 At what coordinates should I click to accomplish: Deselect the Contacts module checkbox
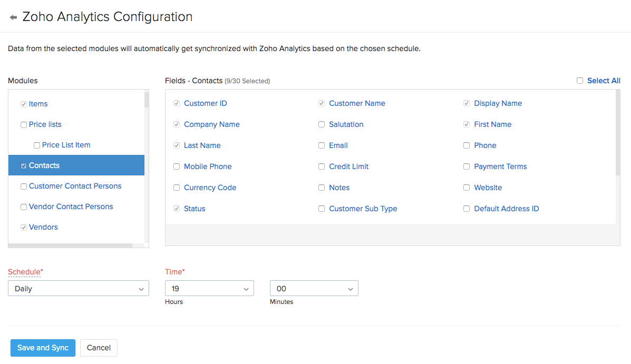tap(23, 165)
